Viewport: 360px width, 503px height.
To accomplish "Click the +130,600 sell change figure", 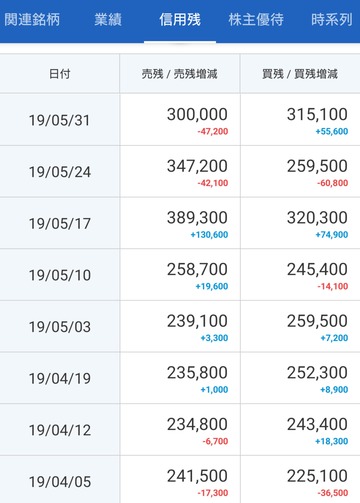I will 209,235.
